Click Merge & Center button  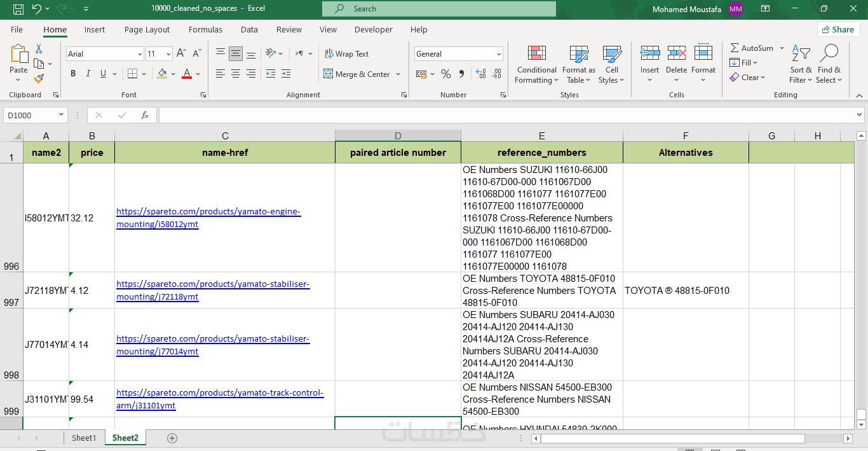(356, 74)
